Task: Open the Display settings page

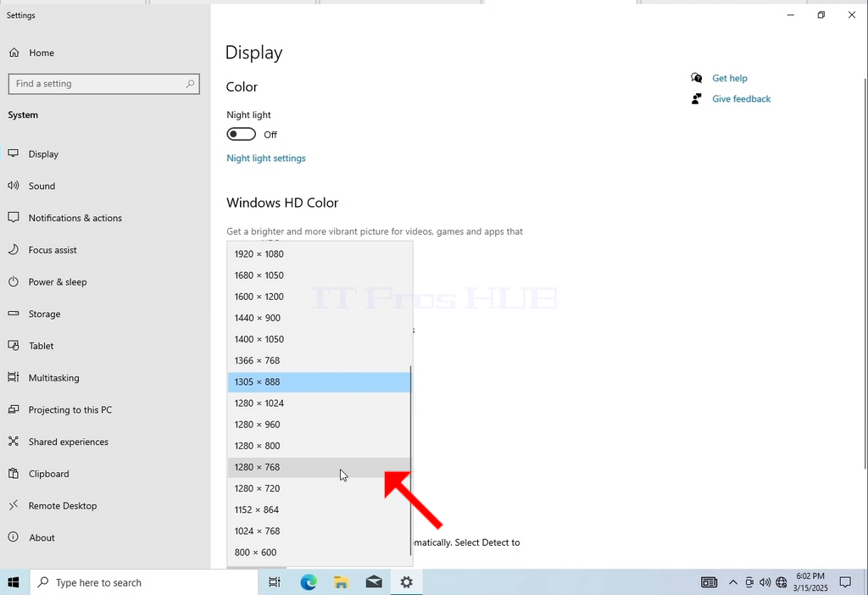Action: (43, 154)
